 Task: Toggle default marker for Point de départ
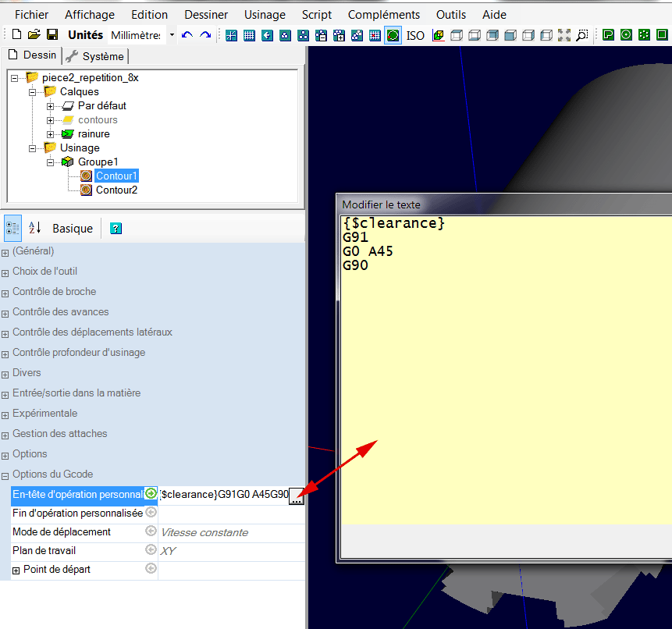(151, 568)
